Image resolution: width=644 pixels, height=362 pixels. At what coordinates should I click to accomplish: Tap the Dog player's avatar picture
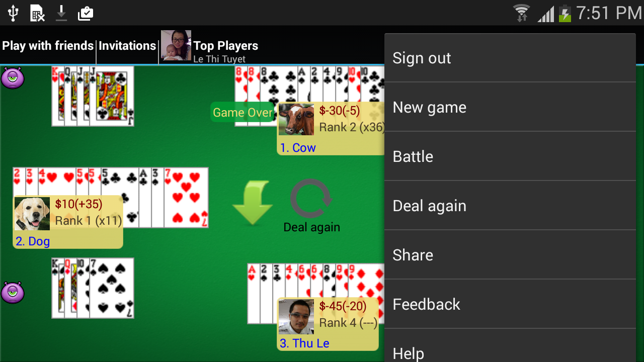(32, 214)
